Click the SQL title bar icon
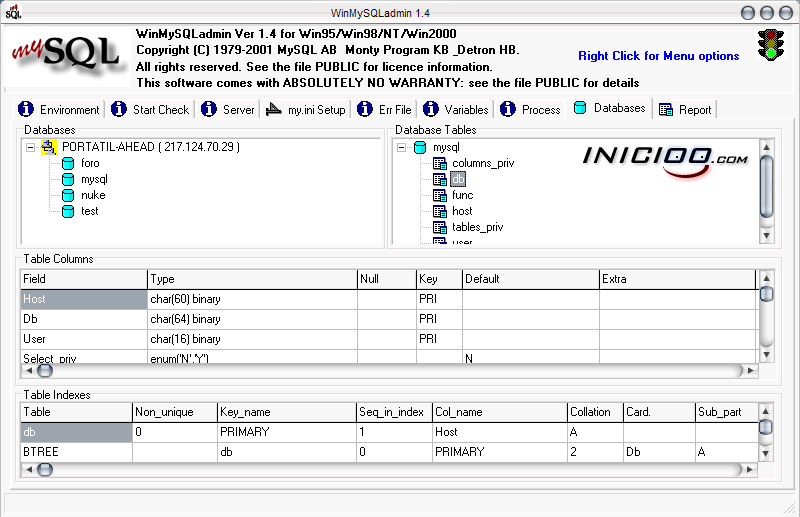 [x=13, y=12]
